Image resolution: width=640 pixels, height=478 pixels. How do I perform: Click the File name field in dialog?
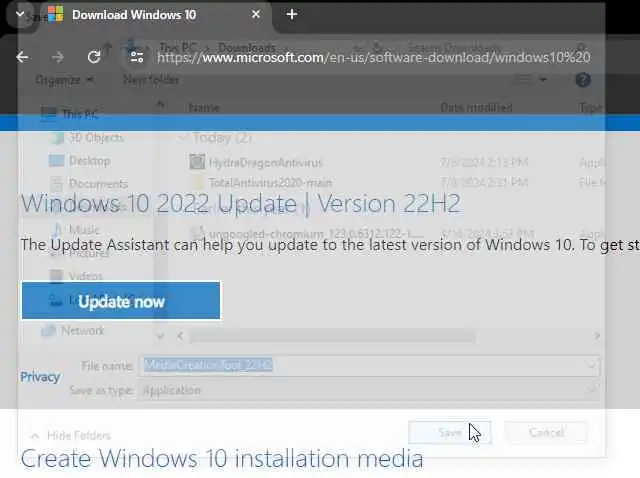coord(369,365)
